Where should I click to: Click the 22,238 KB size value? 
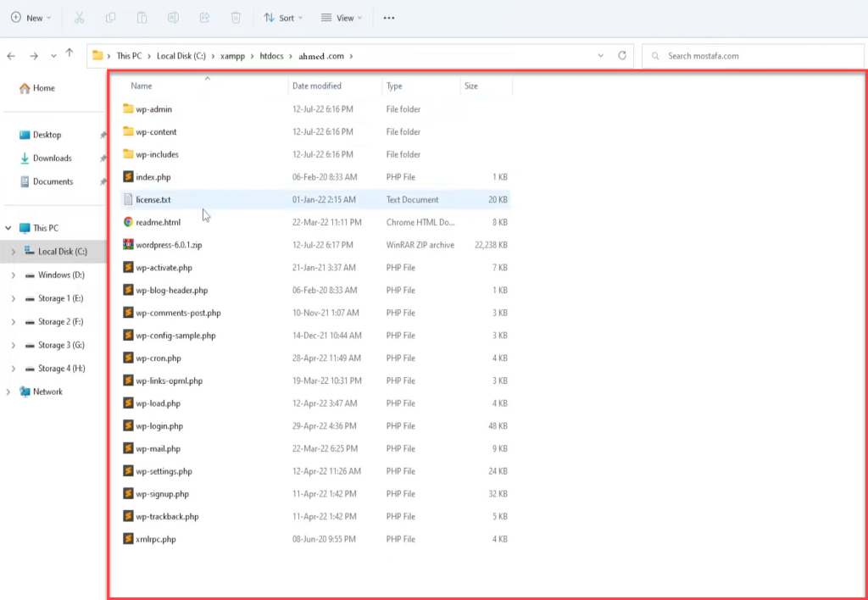[491, 245]
